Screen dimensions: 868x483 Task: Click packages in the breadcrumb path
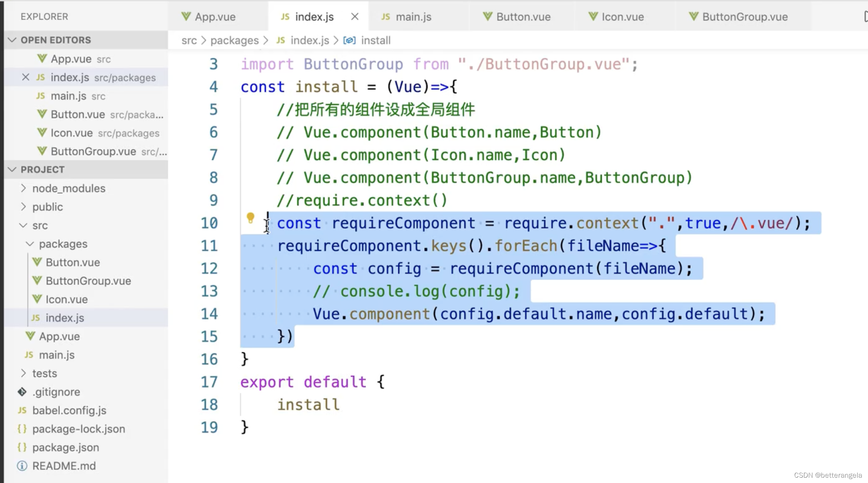[234, 41]
